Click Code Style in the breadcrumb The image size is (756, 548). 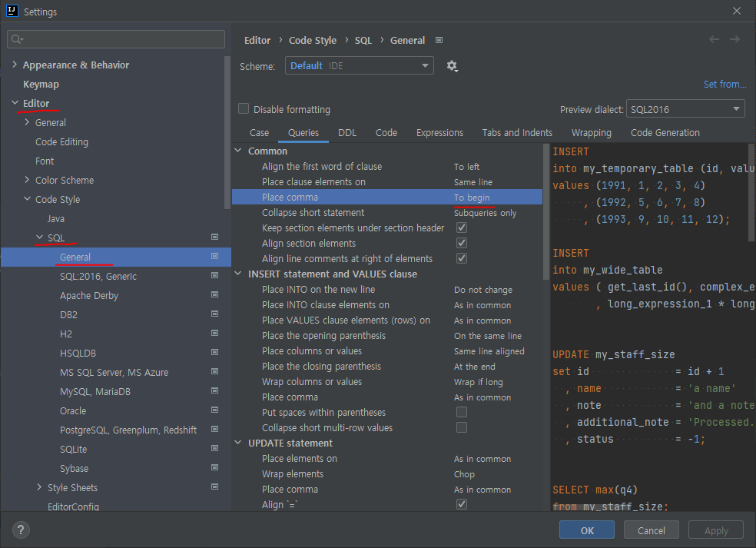tap(313, 41)
